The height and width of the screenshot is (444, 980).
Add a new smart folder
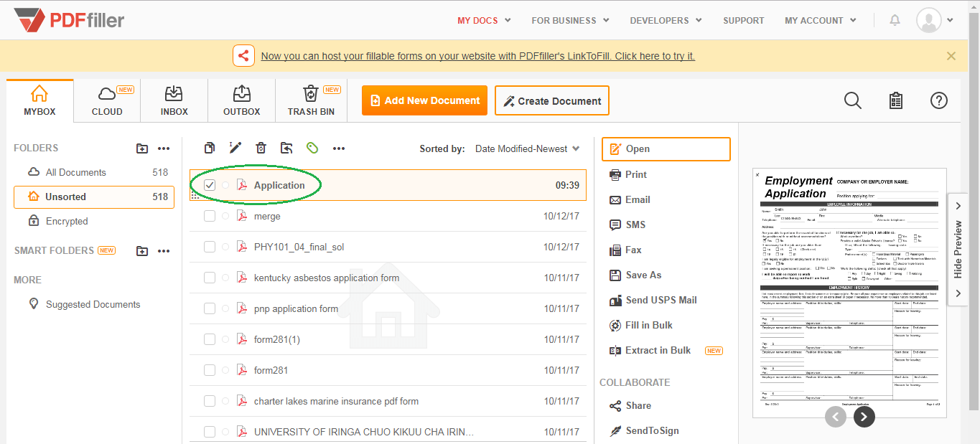click(142, 251)
